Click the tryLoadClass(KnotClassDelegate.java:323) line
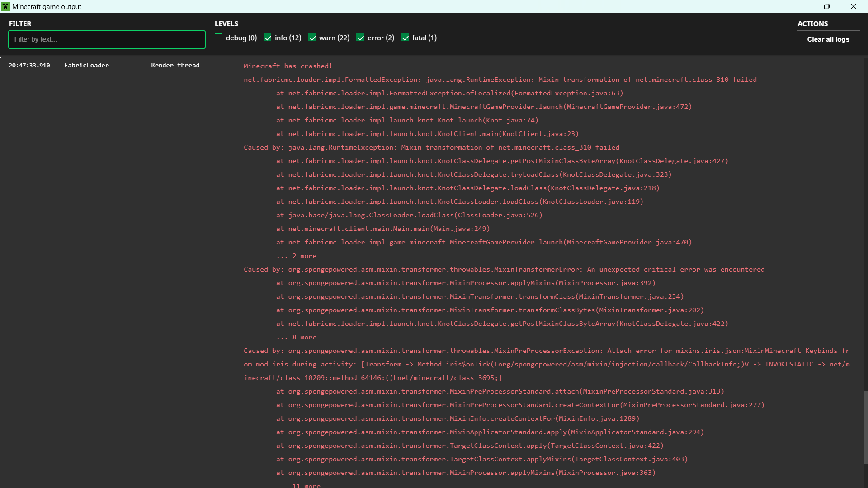Image resolution: width=868 pixels, height=488 pixels. 474,174
